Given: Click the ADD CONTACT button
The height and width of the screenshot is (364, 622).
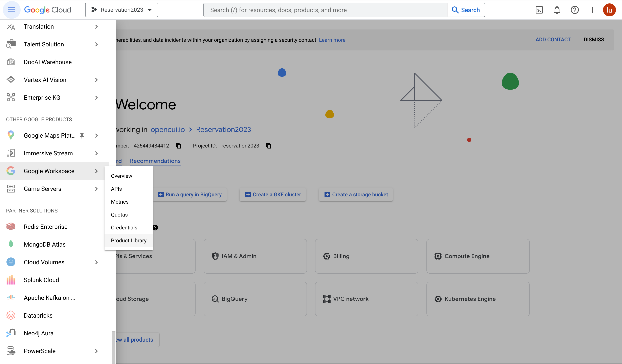Looking at the screenshot, I should coord(553,40).
